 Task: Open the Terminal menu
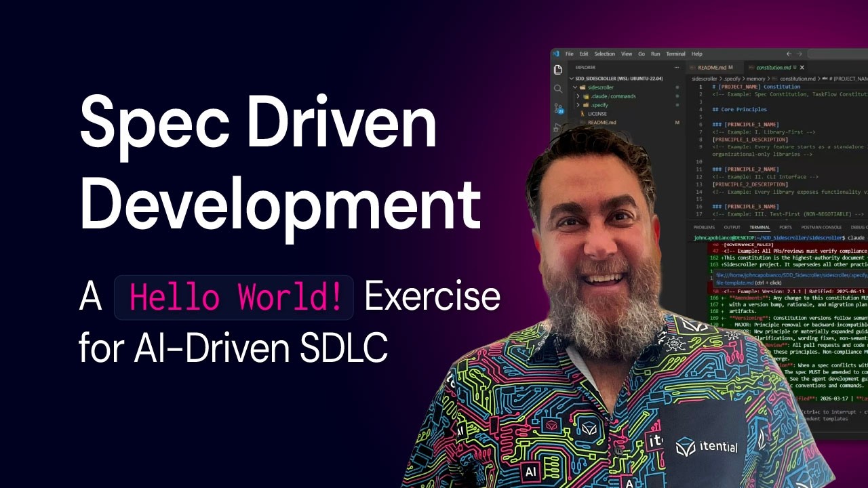675,54
